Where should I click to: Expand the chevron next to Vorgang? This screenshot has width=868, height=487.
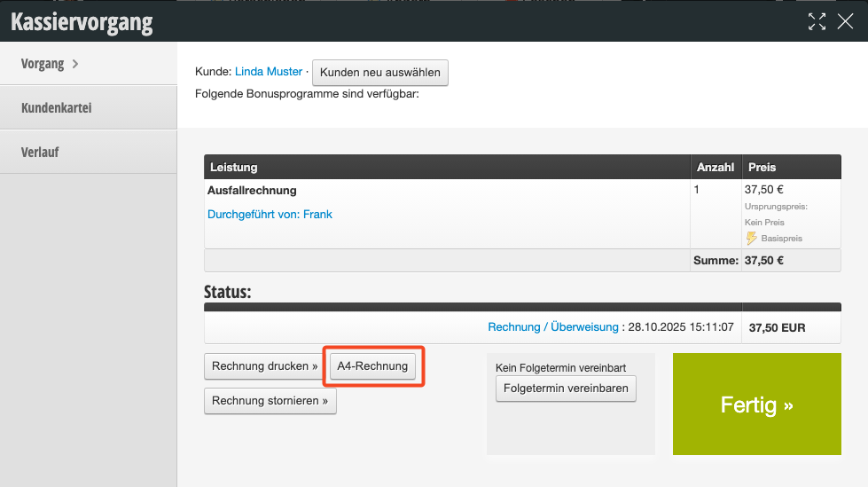pos(75,64)
